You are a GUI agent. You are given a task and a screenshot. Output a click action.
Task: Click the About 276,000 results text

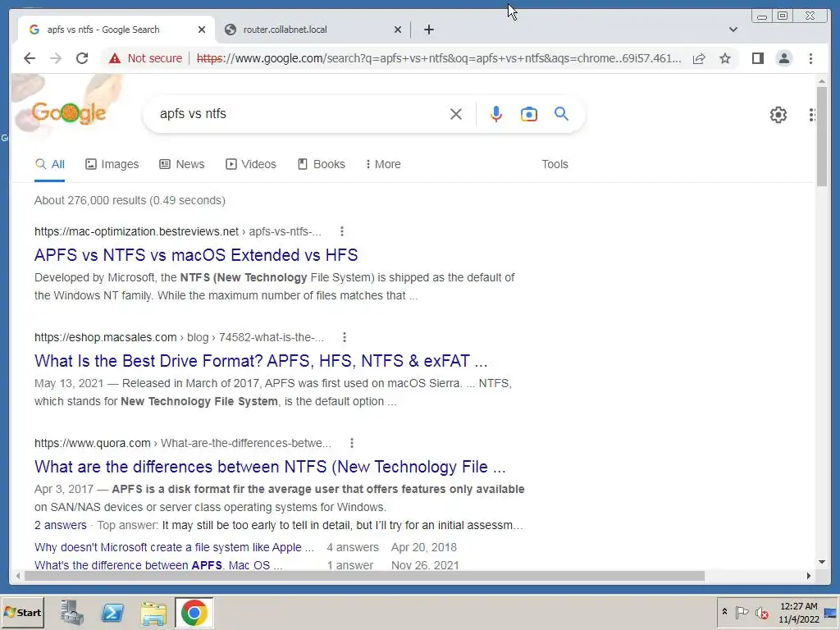click(130, 200)
